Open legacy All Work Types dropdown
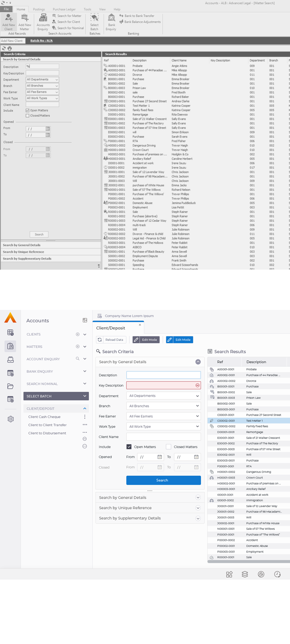The height and width of the screenshot is (644, 290). point(42,98)
